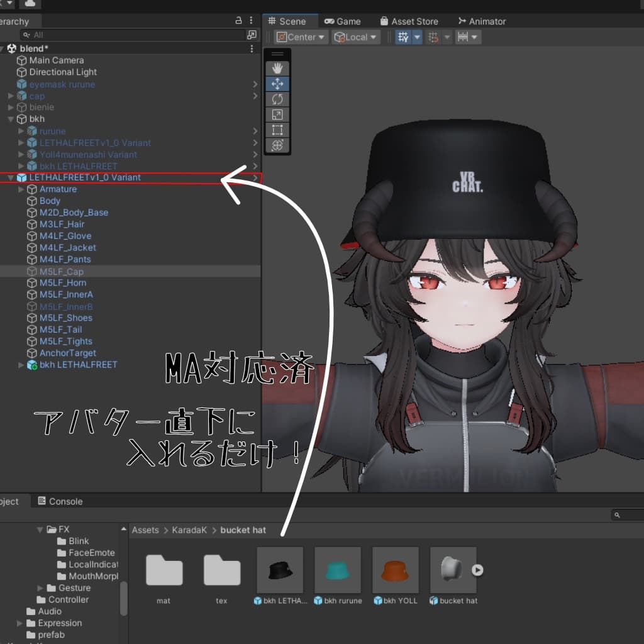Select the Move tool
This screenshot has height=644, width=644.
pyautogui.click(x=277, y=84)
